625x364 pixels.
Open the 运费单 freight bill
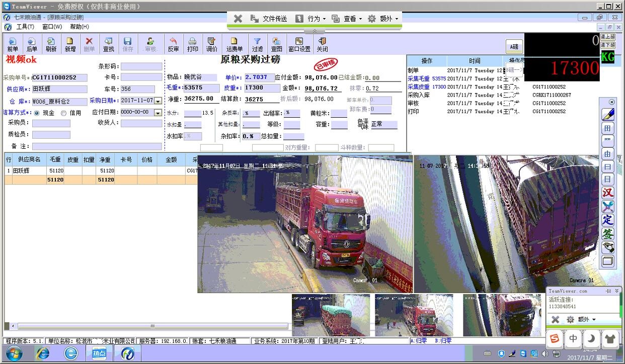click(234, 44)
